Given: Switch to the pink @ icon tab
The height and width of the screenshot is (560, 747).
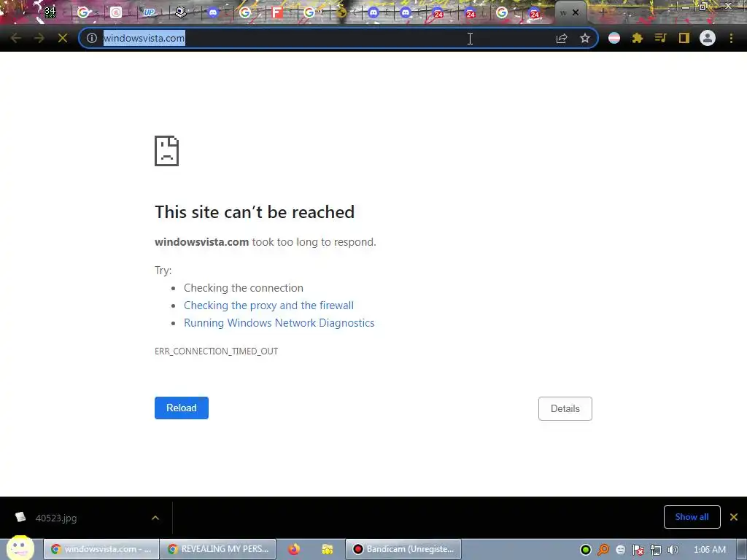Looking at the screenshot, I should tap(116, 12).
